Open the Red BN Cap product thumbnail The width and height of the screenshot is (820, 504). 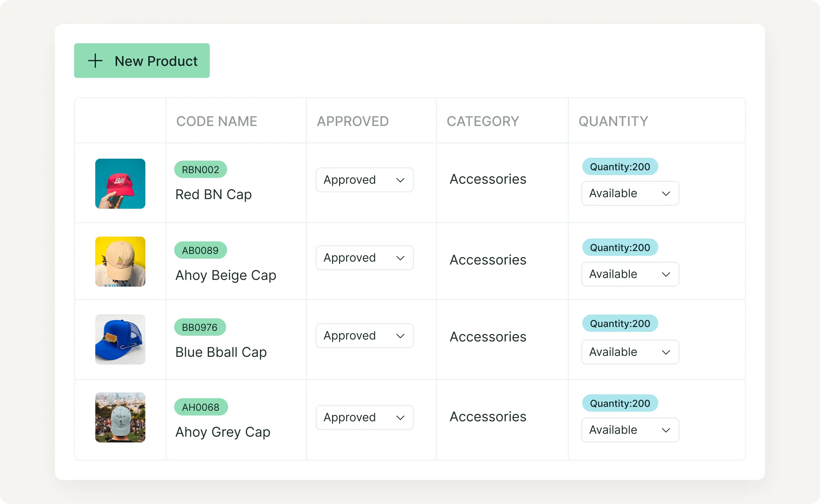[x=120, y=184]
